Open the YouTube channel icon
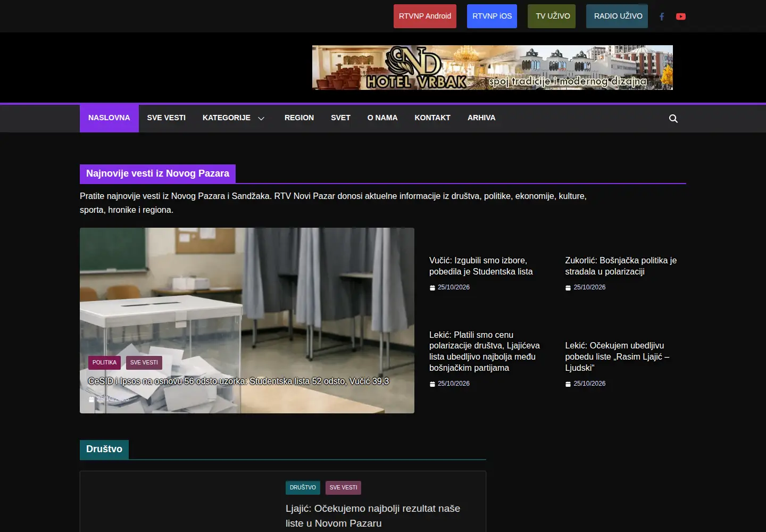The height and width of the screenshot is (532, 766). coord(681,16)
